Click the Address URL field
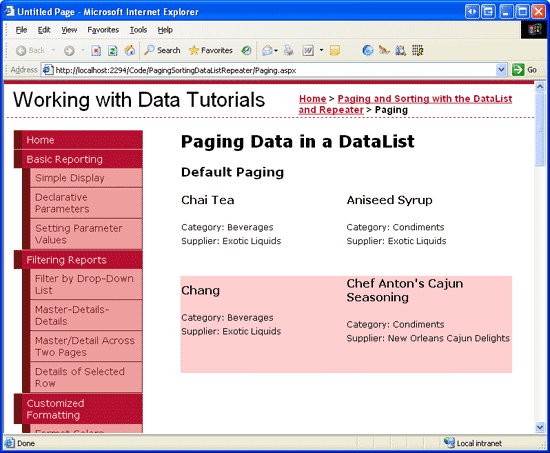Image resolution: width=550 pixels, height=453 pixels. (x=274, y=70)
